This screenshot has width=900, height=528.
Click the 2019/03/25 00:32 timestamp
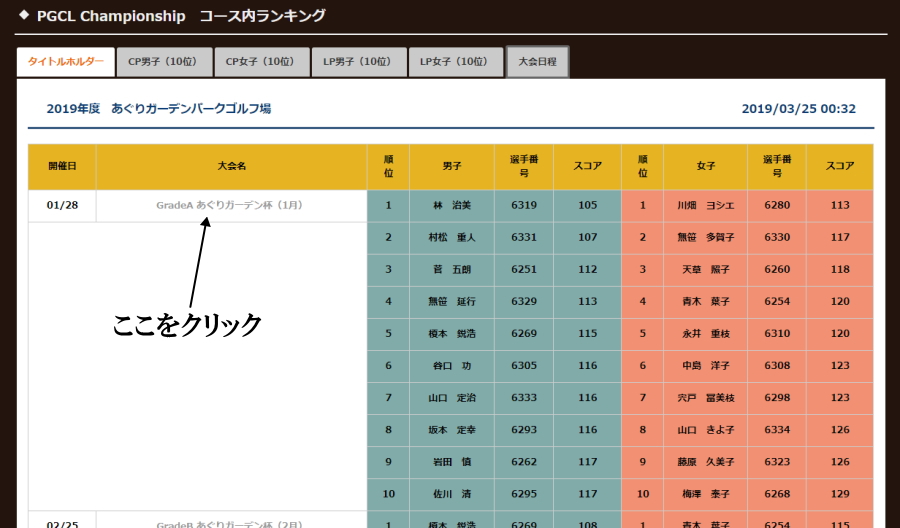pyautogui.click(x=798, y=109)
